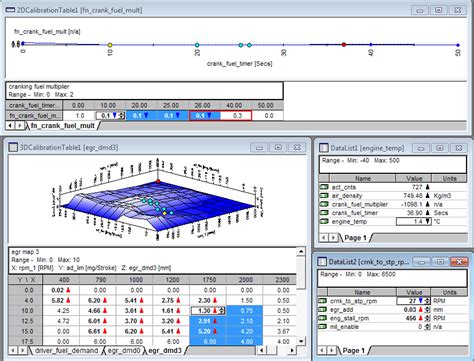
Task: Click the down arrow of egr table vertical scrollbar
Action: [x=301, y=341]
